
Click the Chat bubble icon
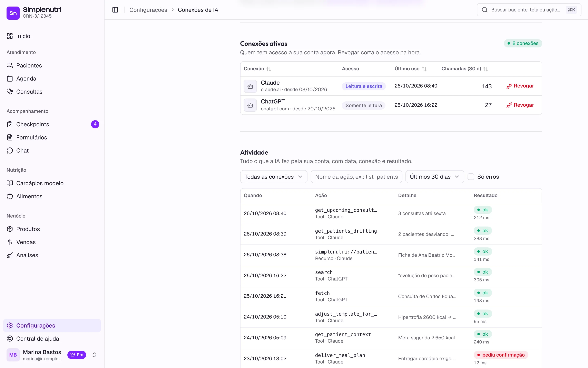(10, 151)
